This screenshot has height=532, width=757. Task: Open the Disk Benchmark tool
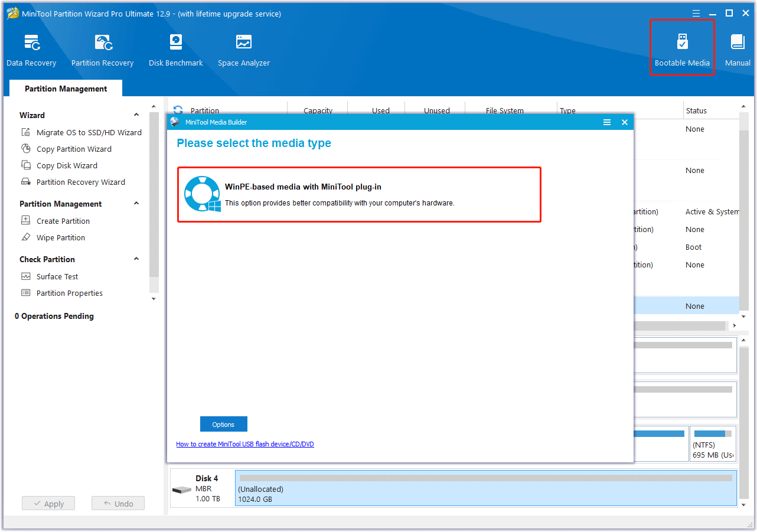point(175,50)
